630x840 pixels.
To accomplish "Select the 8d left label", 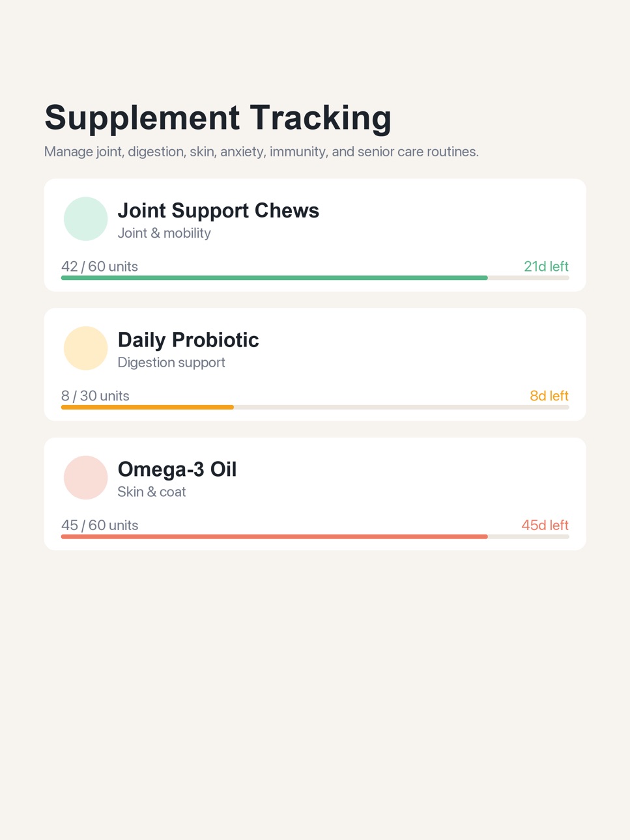I will [x=549, y=396].
